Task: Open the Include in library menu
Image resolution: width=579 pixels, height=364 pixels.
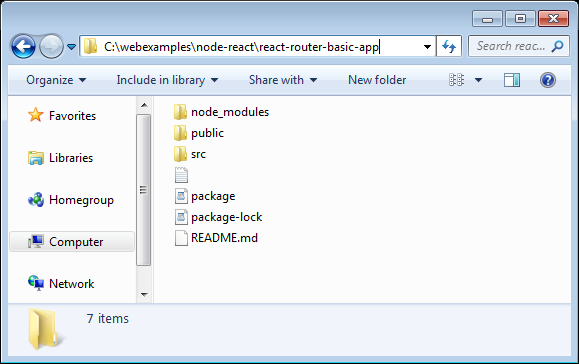Action: tap(167, 80)
